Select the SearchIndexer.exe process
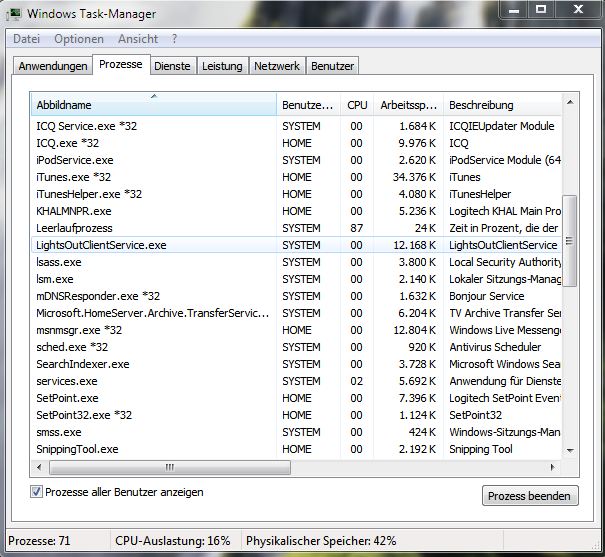The height and width of the screenshot is (557, 605). click(x=296, y=364)
